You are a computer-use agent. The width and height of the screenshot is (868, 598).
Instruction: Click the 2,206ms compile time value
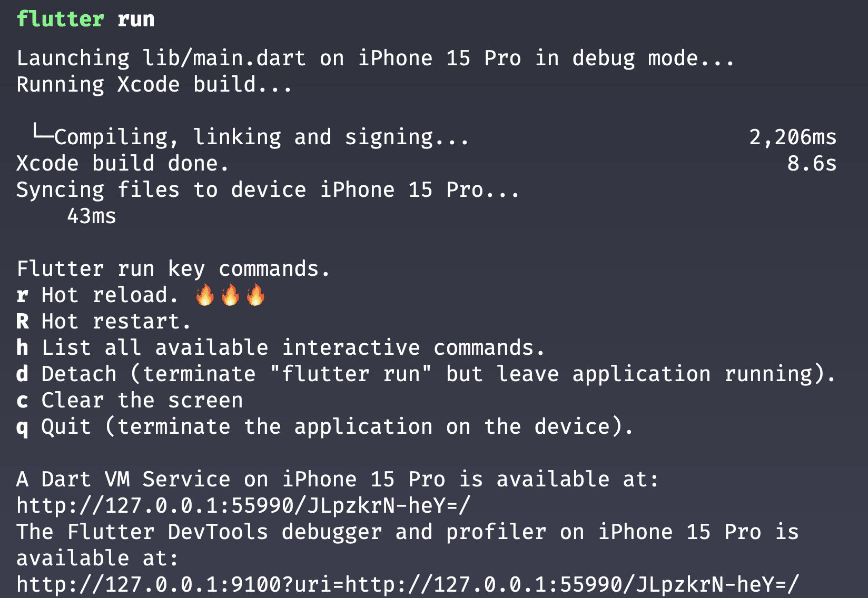(x=793, y=137)
